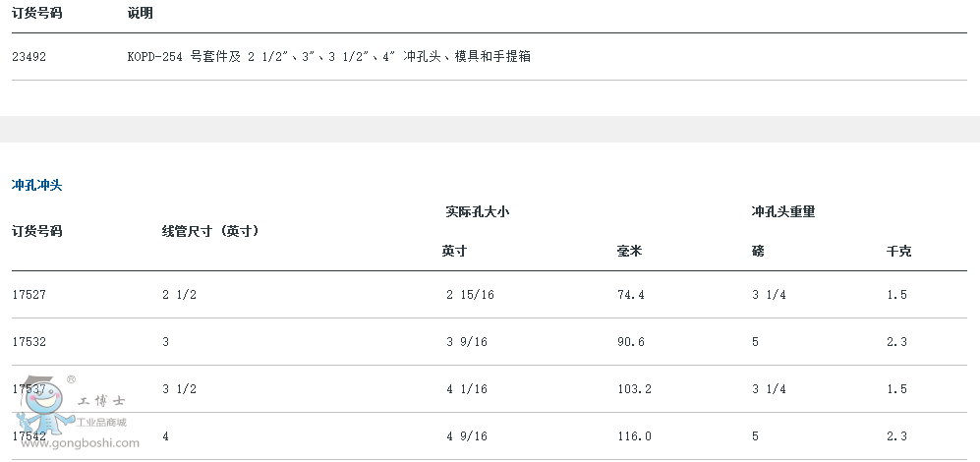Click the 74.4 millimeter value
Image resolution: width=980 pixels, height=462 pixels.
(631, 295)
